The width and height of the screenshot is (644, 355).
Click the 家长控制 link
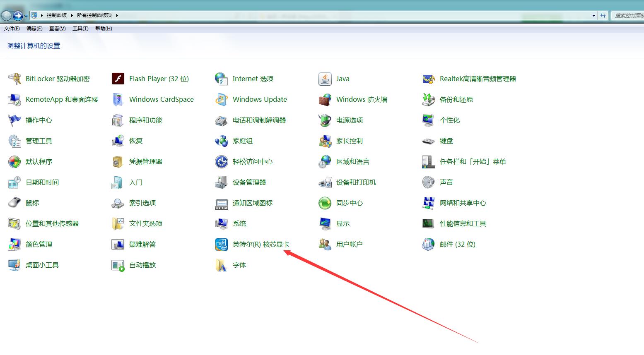pos(350,141)
